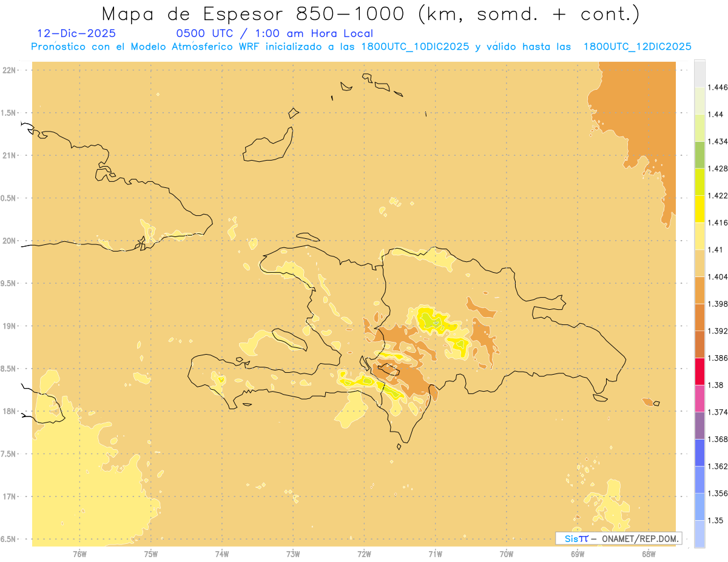Viewport: 728px width, 562px height.
Task: Select the red swatch in the color legend
Action: tap(699, 372)
